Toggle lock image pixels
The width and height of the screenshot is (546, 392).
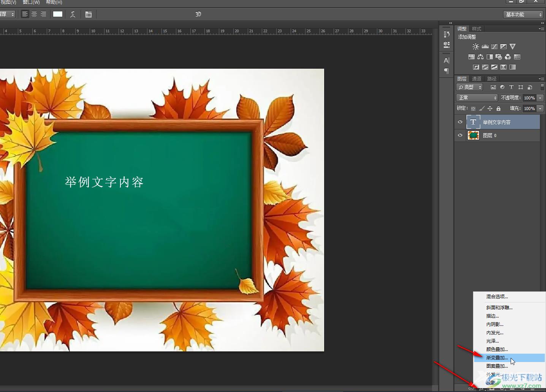pos(482,109)
